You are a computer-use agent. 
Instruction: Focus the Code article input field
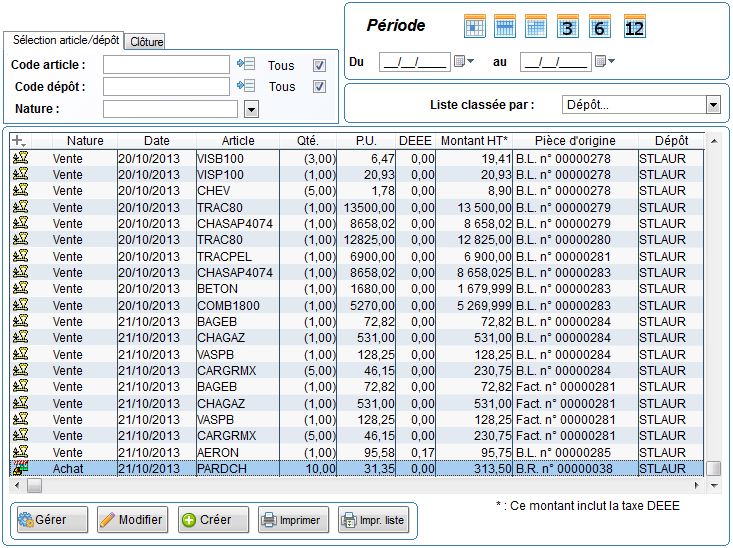pos(166,65)
